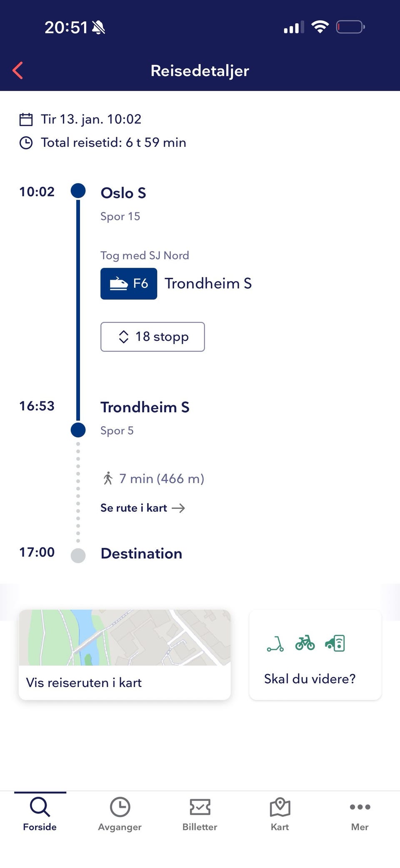Tap the walking person icon
400x868 pixels.
[x=108, y=478]
